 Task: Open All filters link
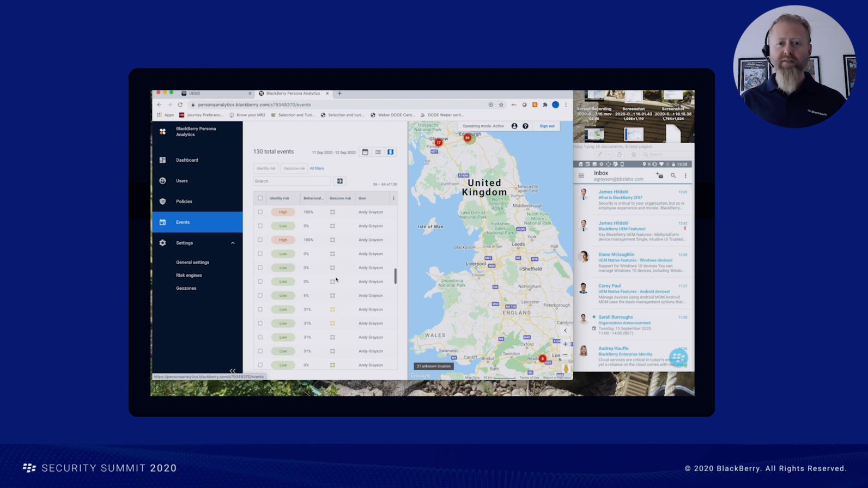coord(317,168)
